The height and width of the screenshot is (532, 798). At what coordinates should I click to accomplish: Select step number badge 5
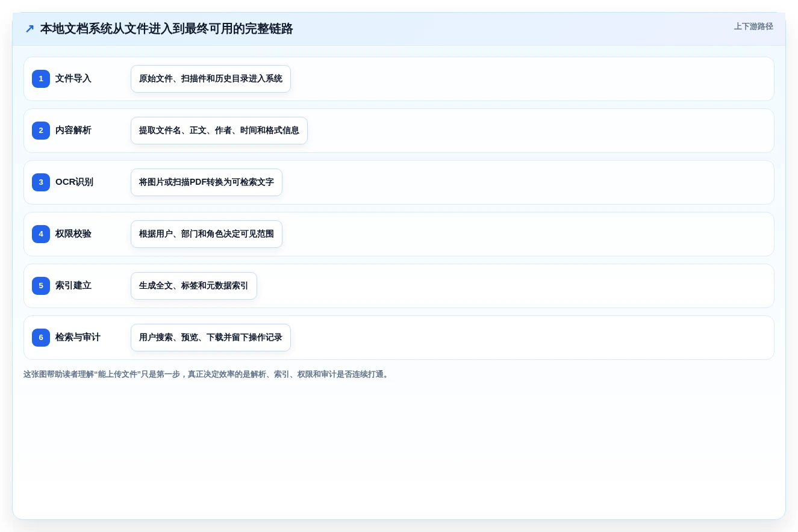click(x=41, y=286)
